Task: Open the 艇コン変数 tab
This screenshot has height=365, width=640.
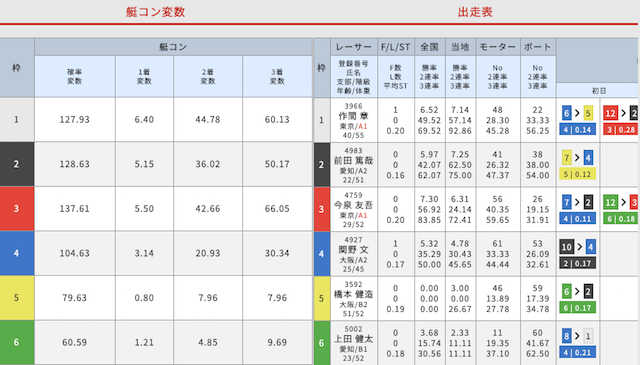Action: 156,12
